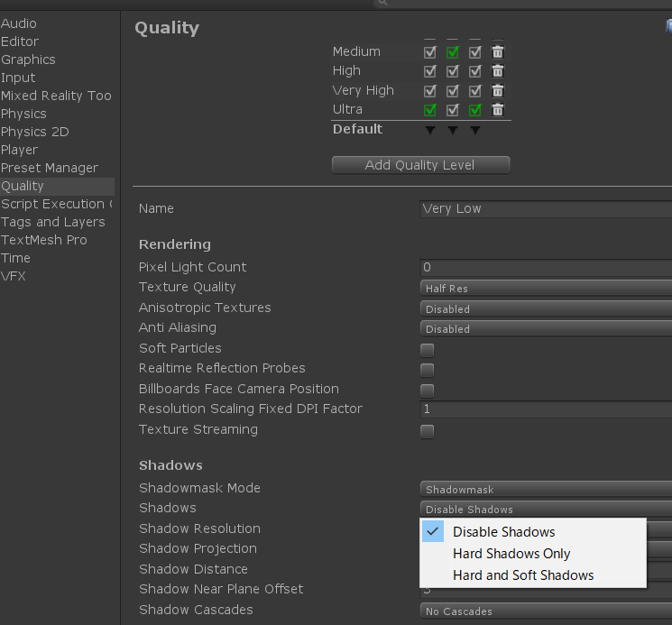The image size is (672, 625).
Task: Enable Realtime Reflection Probes checkbox
Action: tap(428, 370)
